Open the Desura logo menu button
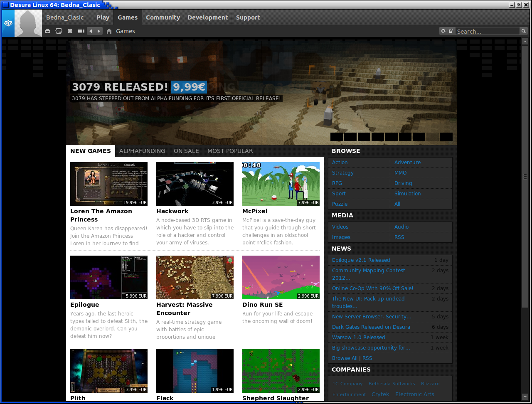Image resolution: width=532 pixels, height=404 pixels. (x=8, y=23)
